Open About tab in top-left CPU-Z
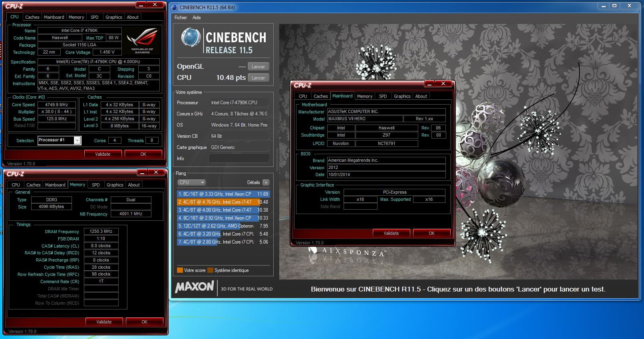Screen dimensions: 644x339 tap(133, 17)
